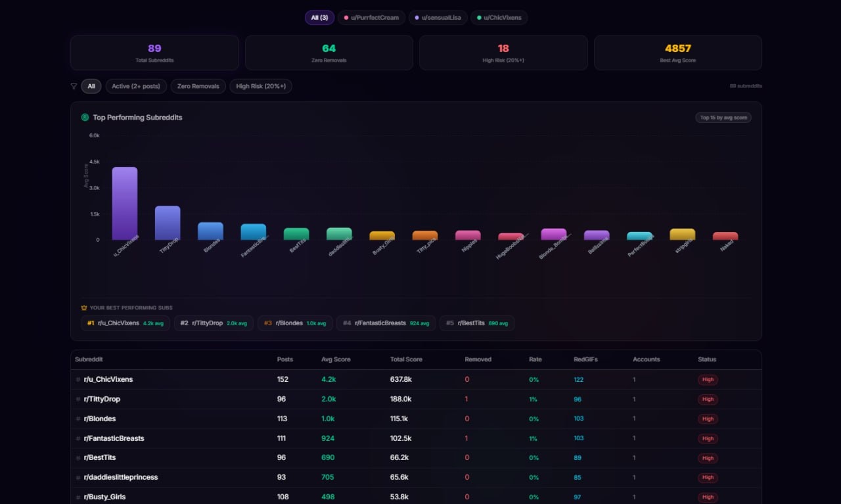The image size is (841, 504).
Task: Toggle the Zero Removals filter
Action: (198, 85)
